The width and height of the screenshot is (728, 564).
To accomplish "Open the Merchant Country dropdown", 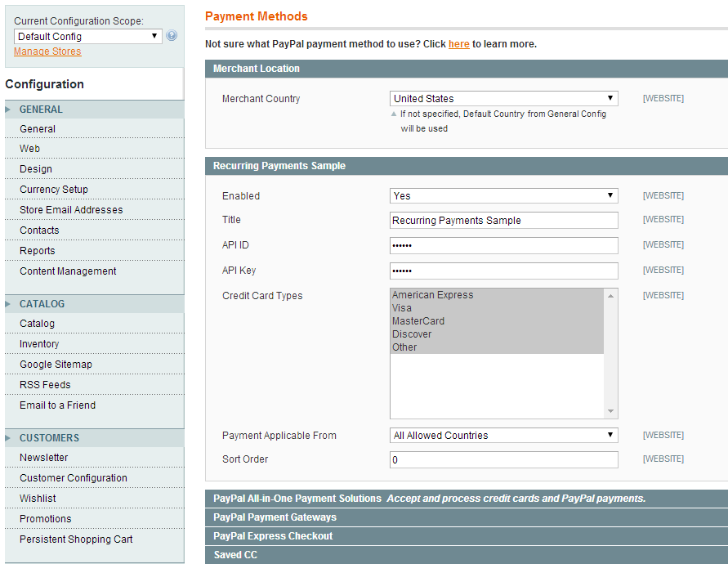I will [x=504, y=98].
